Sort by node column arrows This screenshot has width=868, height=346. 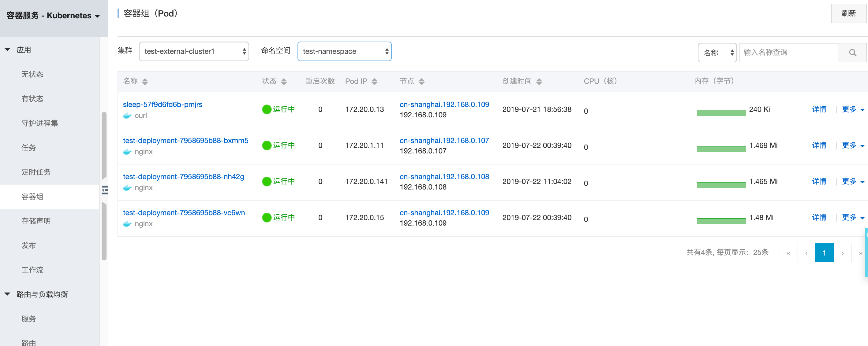(421, 81)
